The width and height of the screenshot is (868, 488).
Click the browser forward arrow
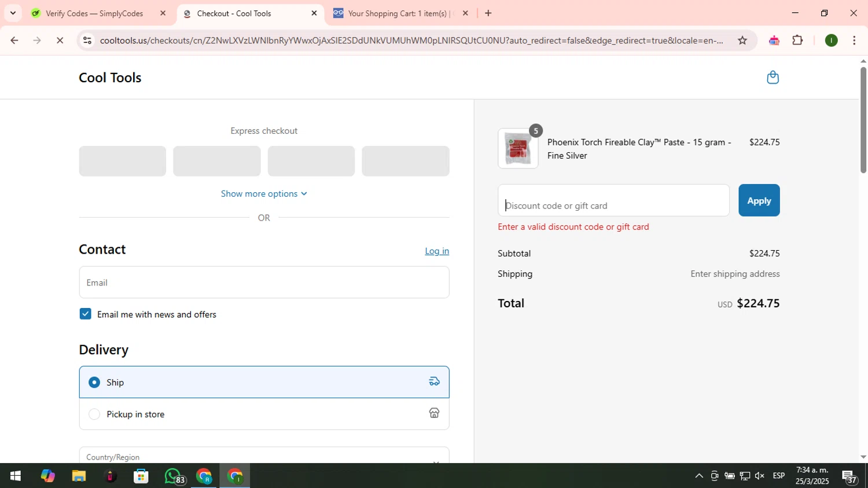(37, 40)
